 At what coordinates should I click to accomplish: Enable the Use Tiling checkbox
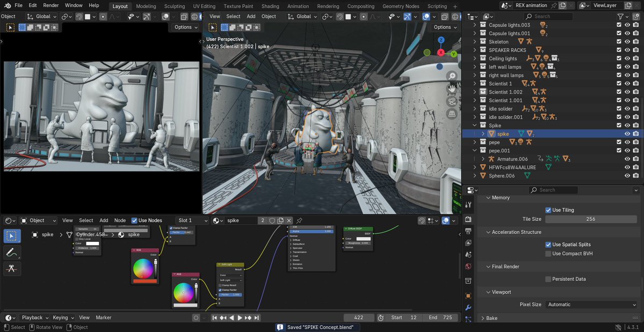548,210
